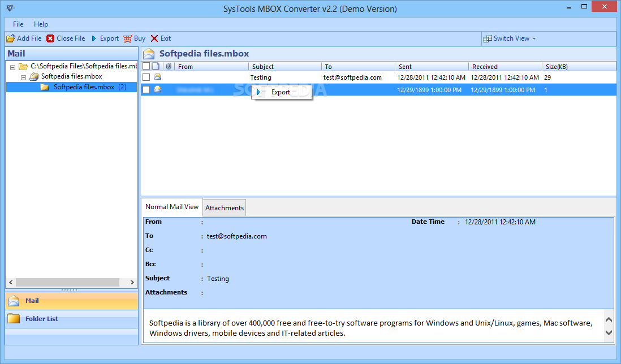621x364 pixels.
Task: Click the mail icon beside Softpedia files.mbox header
Action: [149, 54]
